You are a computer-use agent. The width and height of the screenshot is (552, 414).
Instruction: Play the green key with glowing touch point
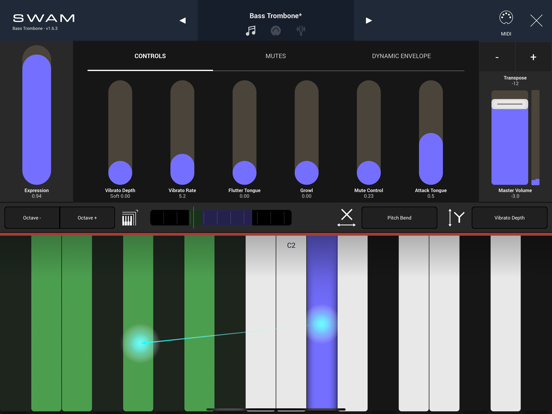tap(138, 323)
